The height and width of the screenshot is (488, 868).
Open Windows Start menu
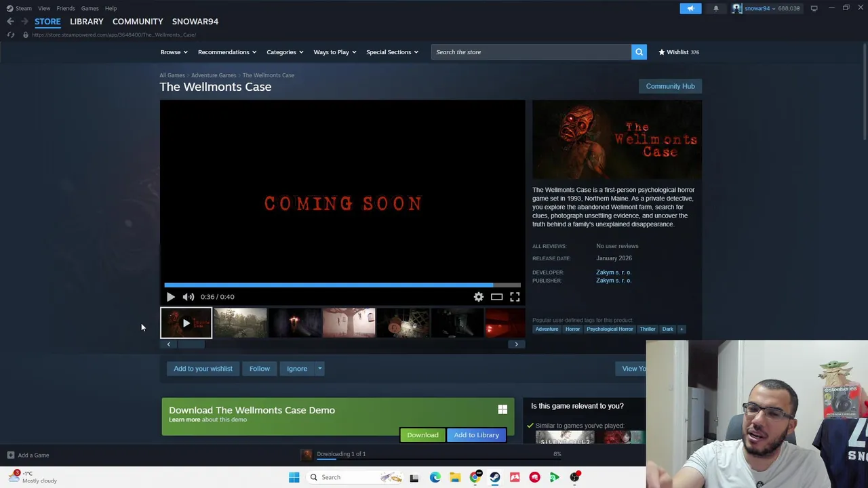pyautogui.click(x=294, y=477)
